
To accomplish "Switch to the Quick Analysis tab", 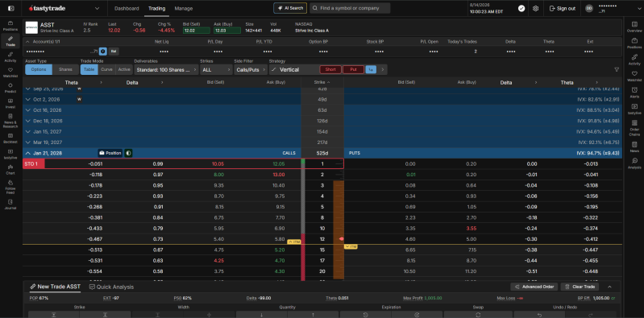I will (111, 287).
